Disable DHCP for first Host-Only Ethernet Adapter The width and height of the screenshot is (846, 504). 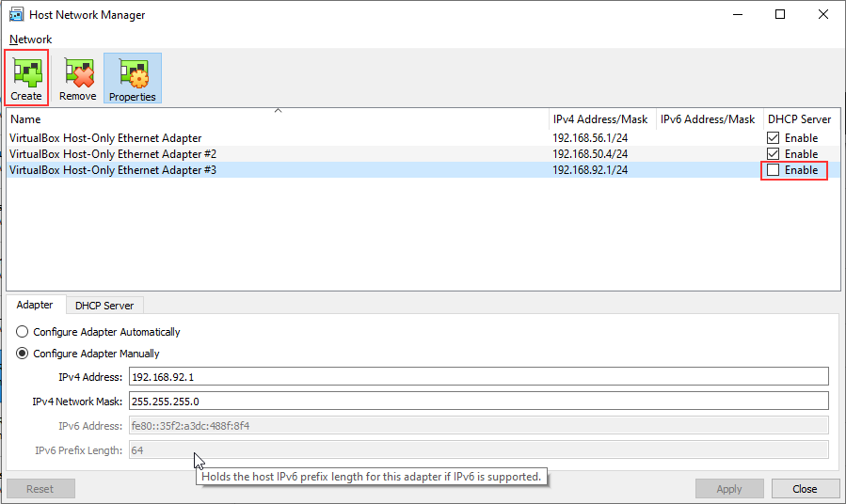pos(774,138)
